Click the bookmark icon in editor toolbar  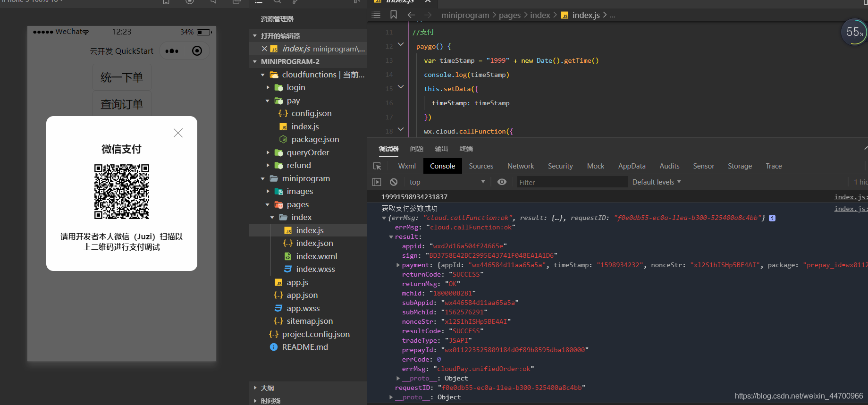point(393,15)
